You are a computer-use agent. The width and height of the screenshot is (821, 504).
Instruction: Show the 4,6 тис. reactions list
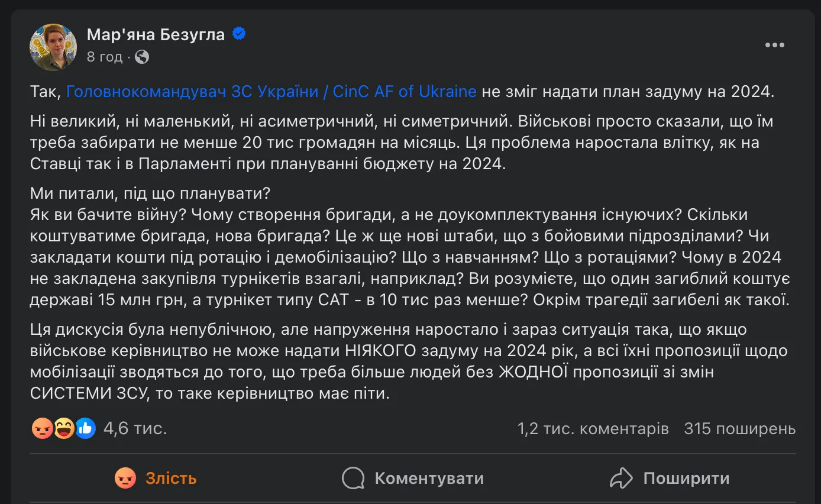[x=135, y=428]
